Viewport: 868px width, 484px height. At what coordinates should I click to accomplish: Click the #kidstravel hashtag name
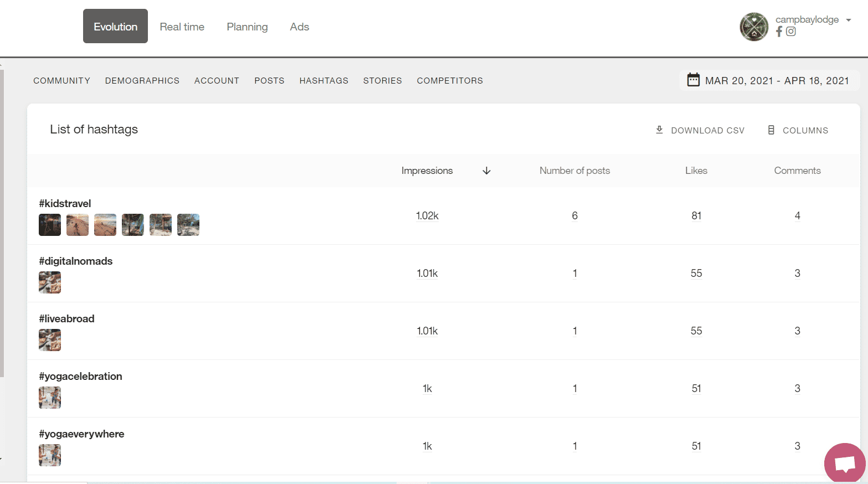[x=65, y=203]
